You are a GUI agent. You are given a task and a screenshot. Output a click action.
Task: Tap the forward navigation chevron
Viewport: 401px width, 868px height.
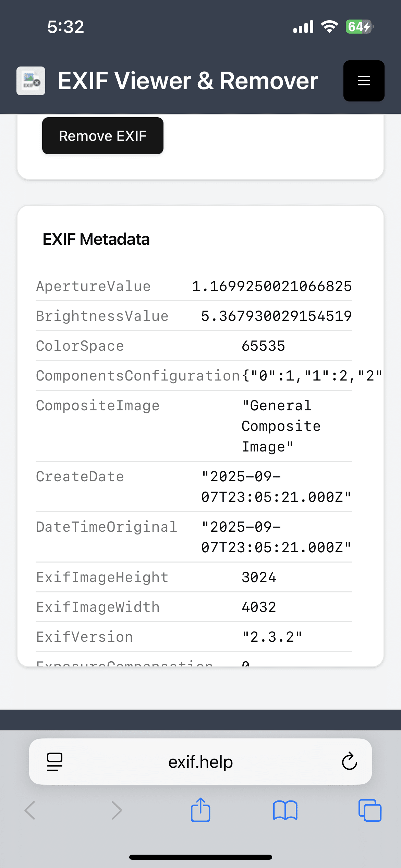click(x=117, y=811)
